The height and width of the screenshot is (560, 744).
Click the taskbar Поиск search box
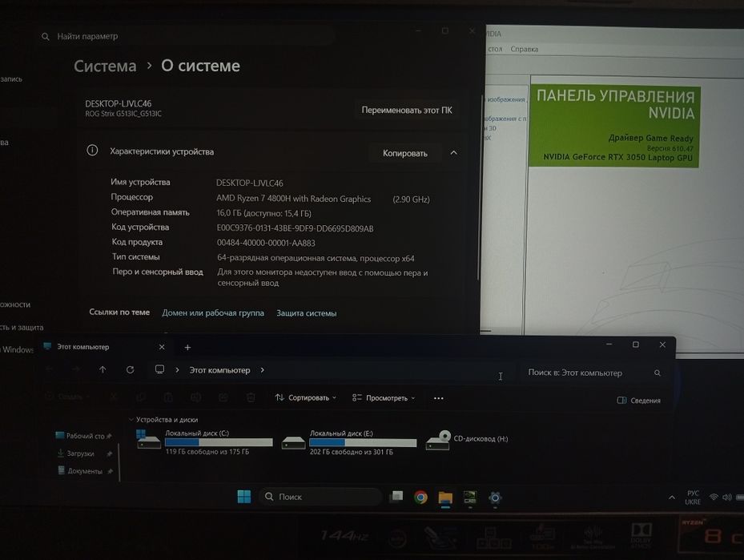pos(321,497)
